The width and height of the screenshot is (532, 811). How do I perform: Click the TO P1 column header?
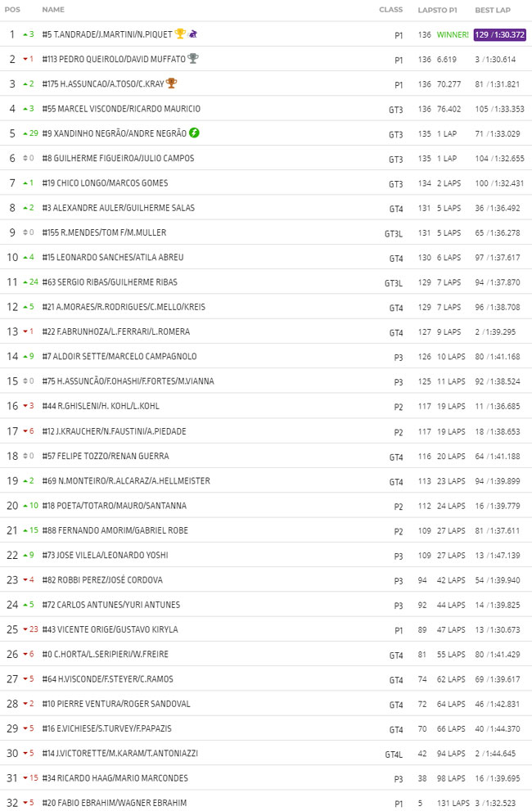click(x=447, y=10)
